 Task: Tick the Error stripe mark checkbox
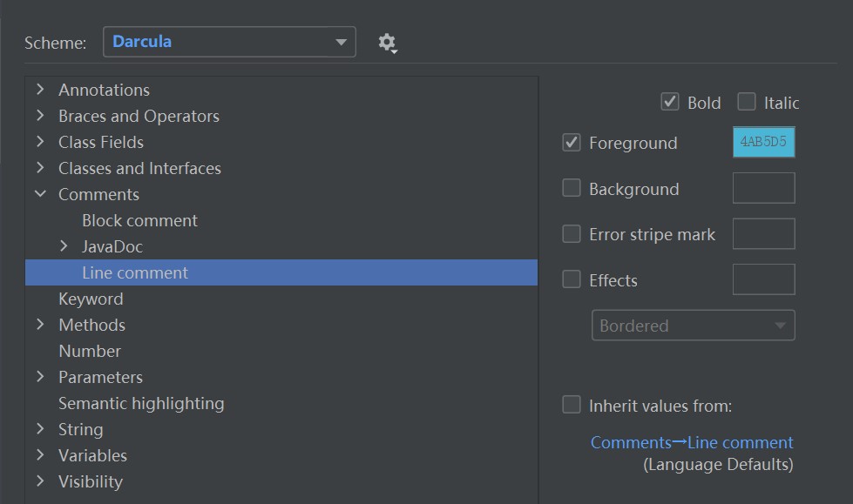pyautogui.click(x=572, y=233)
